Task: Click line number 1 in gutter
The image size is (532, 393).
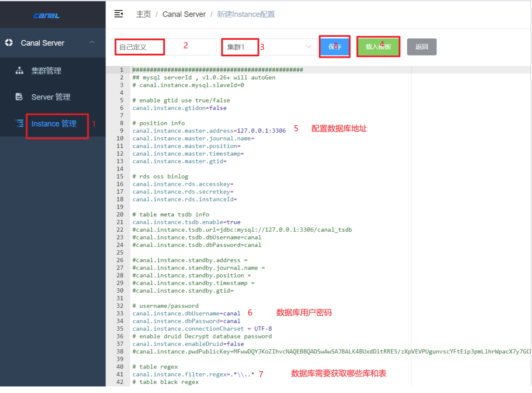Action: [x=122, y=70]
